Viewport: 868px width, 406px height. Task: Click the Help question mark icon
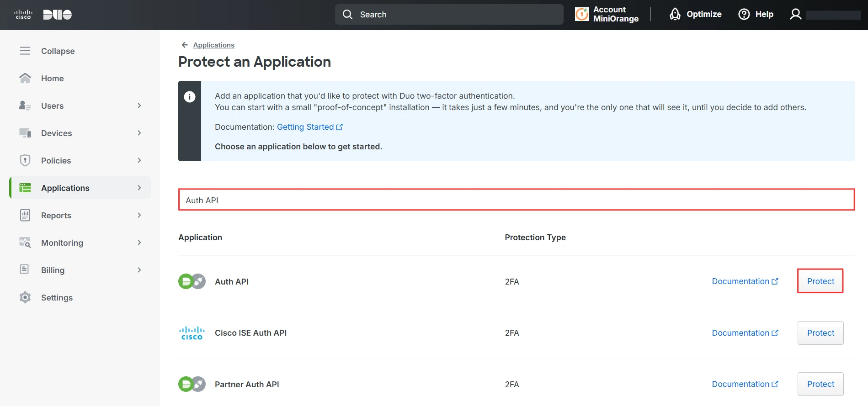(744, 14)
